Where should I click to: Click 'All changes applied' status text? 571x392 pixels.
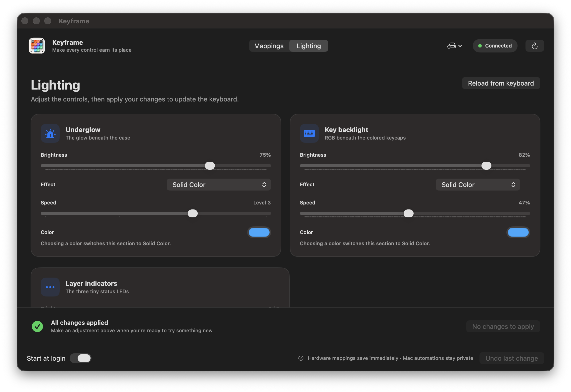(x=80, y=323)
